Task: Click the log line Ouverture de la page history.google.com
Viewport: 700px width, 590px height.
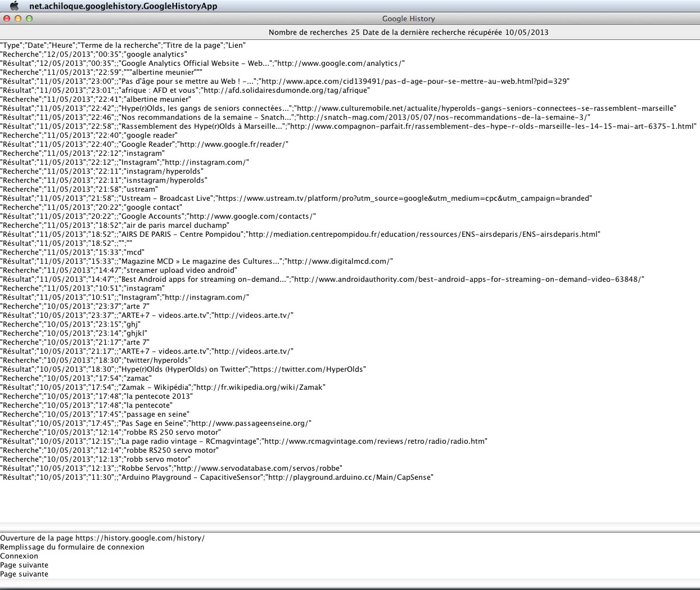Action: pos(102,538)
